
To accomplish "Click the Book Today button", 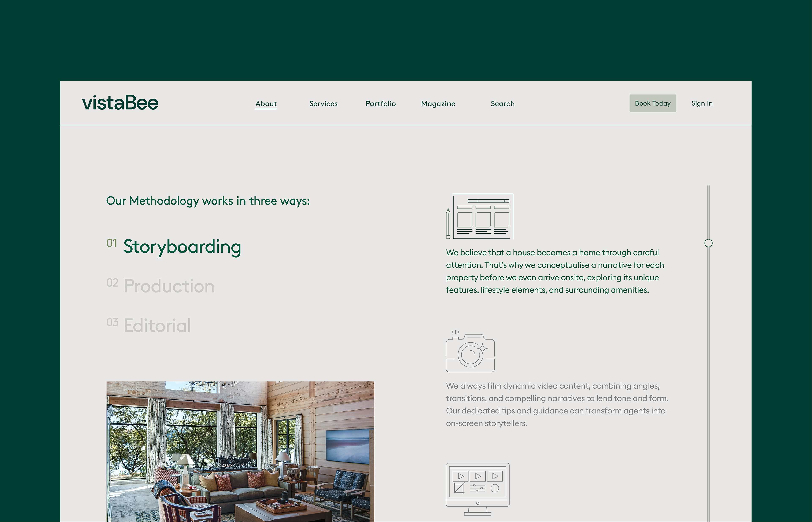I will [653, 103].
